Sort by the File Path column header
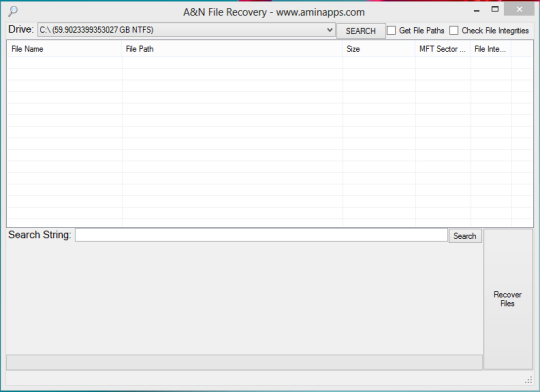This screenshot has height=392, width=540. [x=232, y=49]
